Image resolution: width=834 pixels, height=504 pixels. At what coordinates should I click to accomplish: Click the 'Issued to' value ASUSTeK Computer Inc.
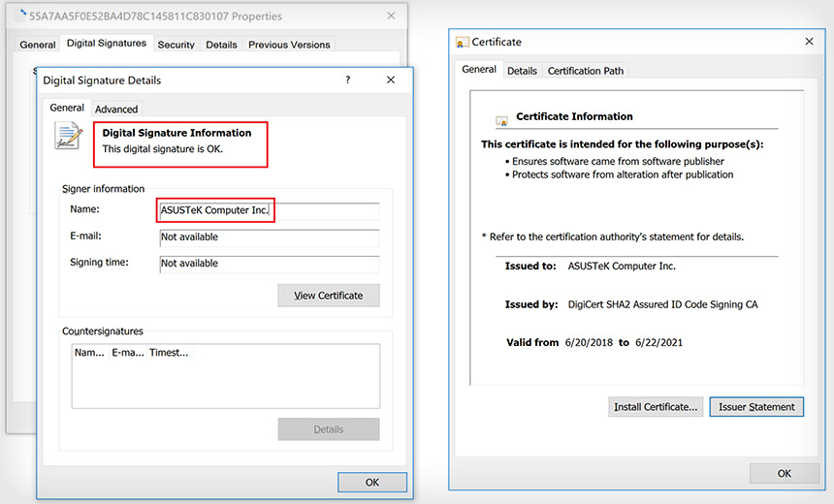(622, 266)
